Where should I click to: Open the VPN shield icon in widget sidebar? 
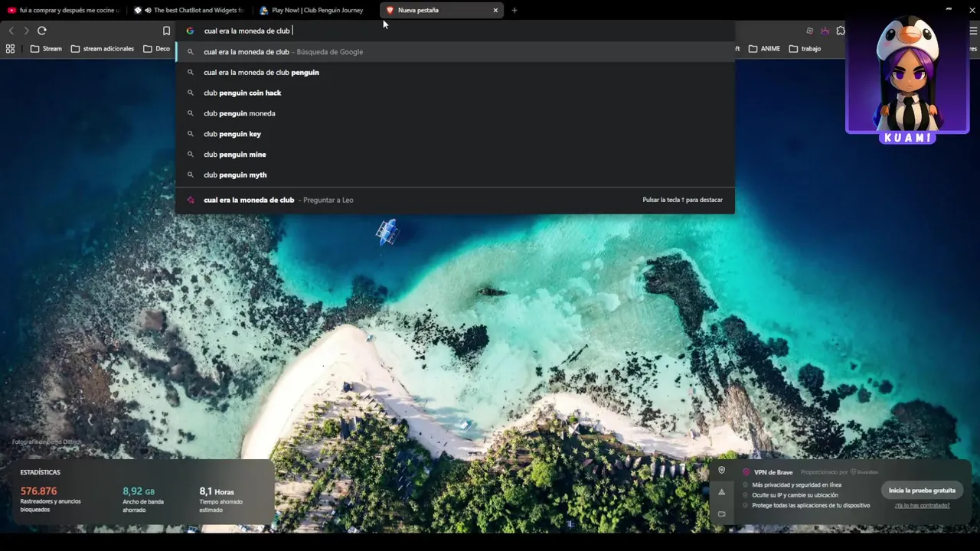721,471
